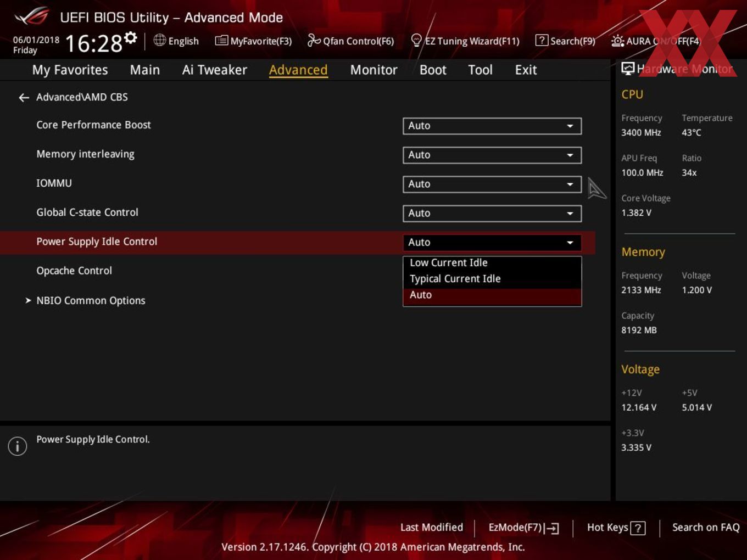This screenshot has width=747, height=560.
Task: Open the My Favorites tab
Action: coord(70,70)
